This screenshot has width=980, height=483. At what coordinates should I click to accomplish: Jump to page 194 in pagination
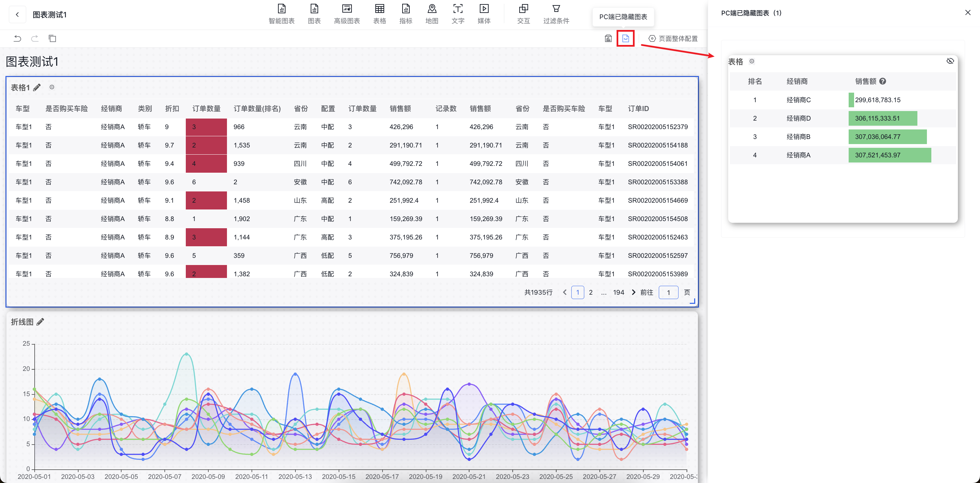[x=619, y=292]
